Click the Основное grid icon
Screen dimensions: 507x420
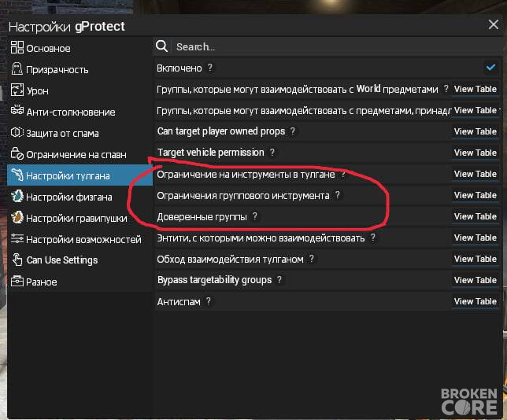tap(17, 47)
